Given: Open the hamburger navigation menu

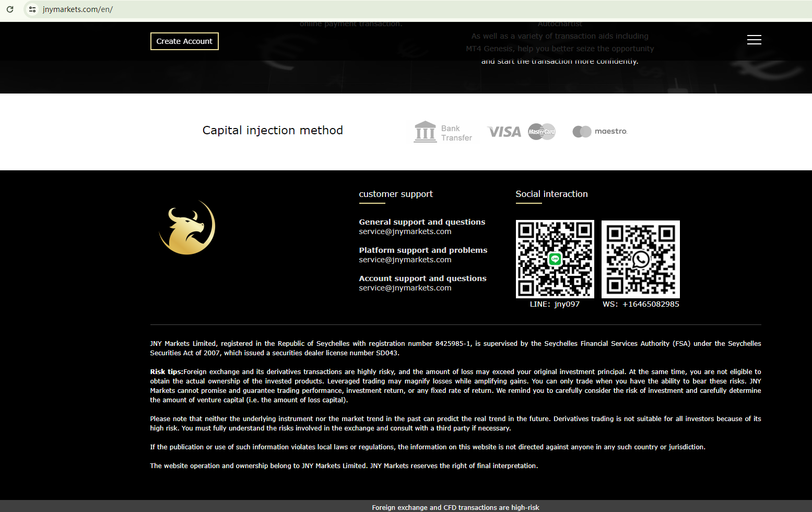Looking at the screenshot, I should [x=754, y=40].
